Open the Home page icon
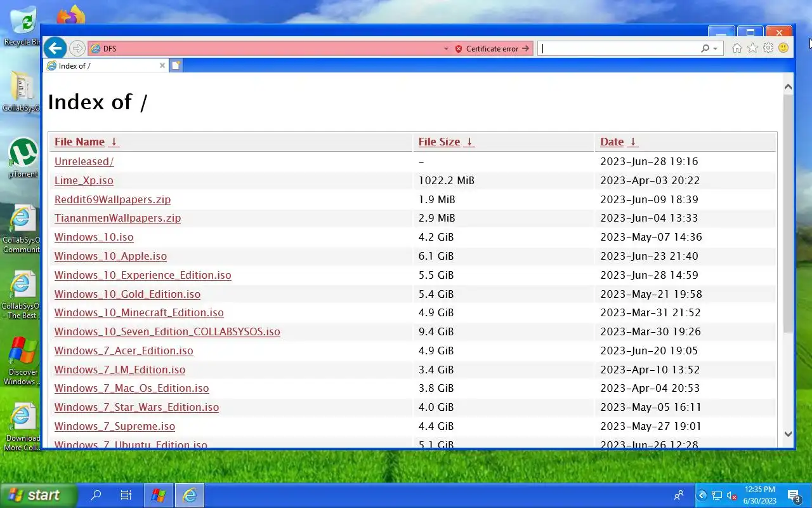The width and height of the screenshot is (812, 508). pos(737,48)
